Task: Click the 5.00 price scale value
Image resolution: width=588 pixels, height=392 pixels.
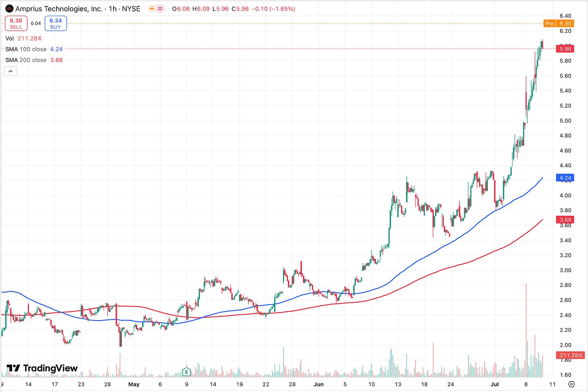Action: pyautogui.click(x=565, y=121)
